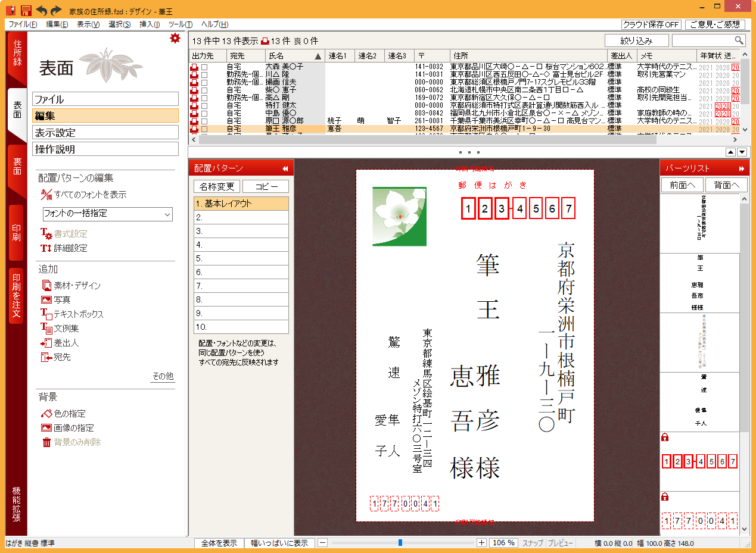Click the コピー button
Image resolution: width=756 pixels, height=553 pixels.
(266, 186)
